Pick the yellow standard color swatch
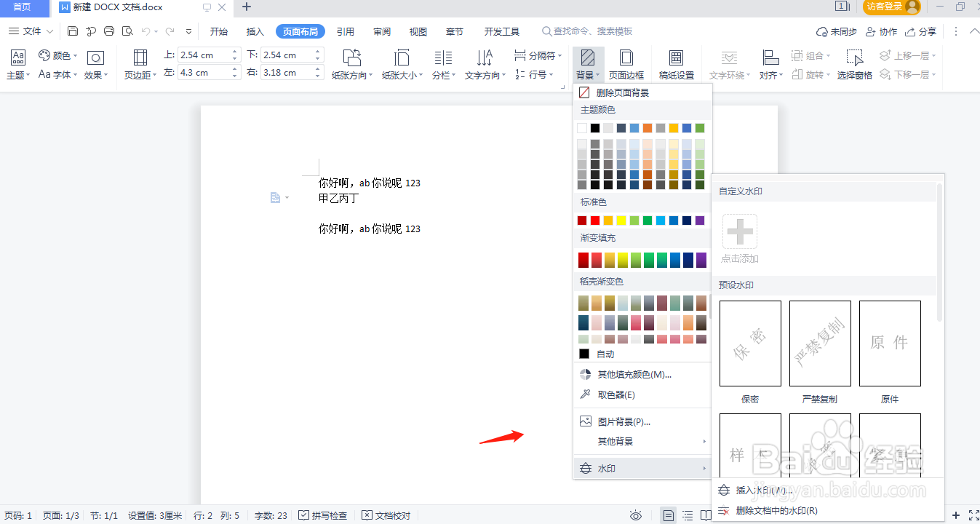The width and height of the screenshot is (980, 524). click(x=621, y=221)
